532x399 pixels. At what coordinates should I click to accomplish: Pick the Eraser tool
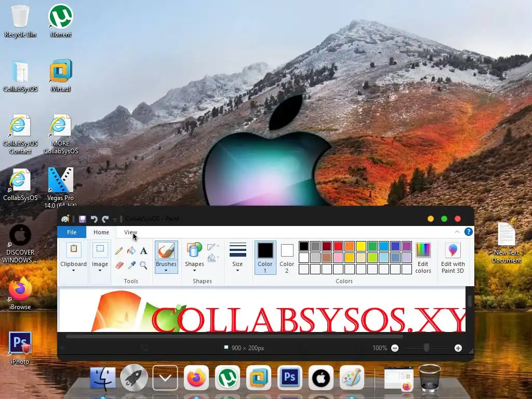(119, 265)
